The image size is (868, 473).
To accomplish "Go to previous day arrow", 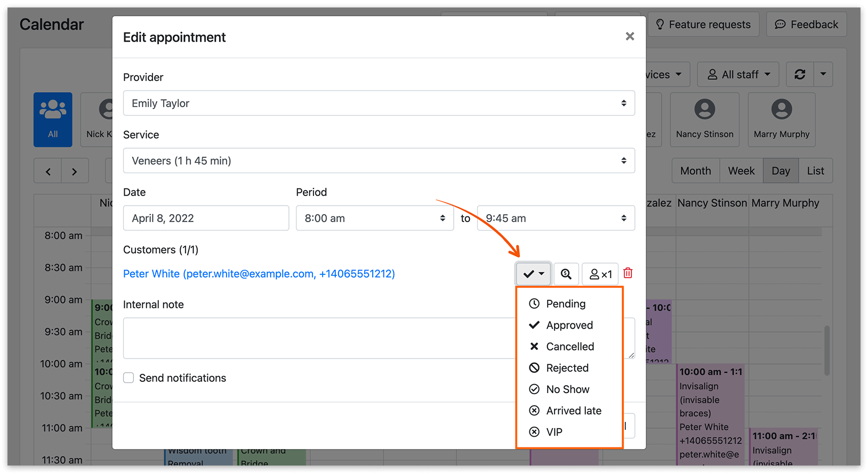I will coord(48,171).
